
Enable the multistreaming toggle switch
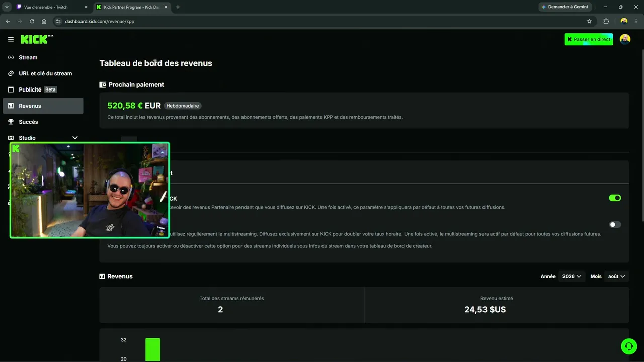point(615,225)
